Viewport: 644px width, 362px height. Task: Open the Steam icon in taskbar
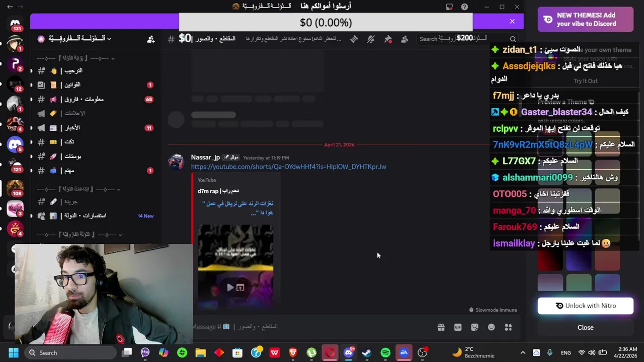pos(367,352)
